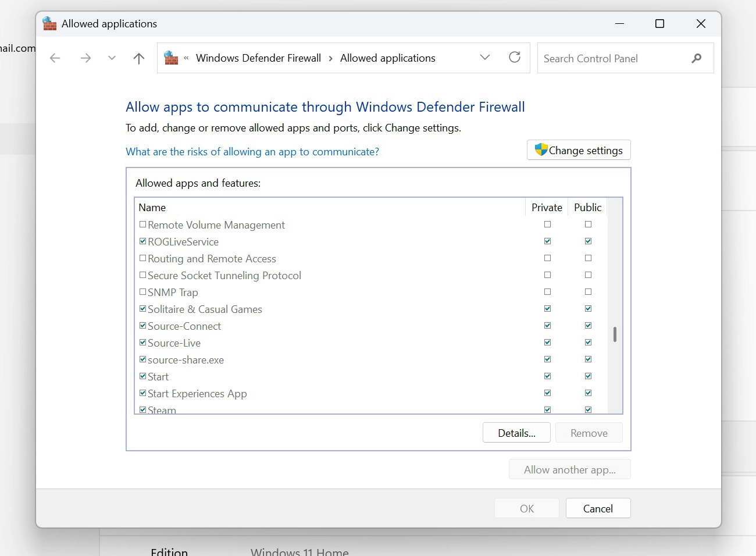The width and height of the screenshot is (756, 556).
Task: Go up one level with Up arrow
Action: [138, 58]
